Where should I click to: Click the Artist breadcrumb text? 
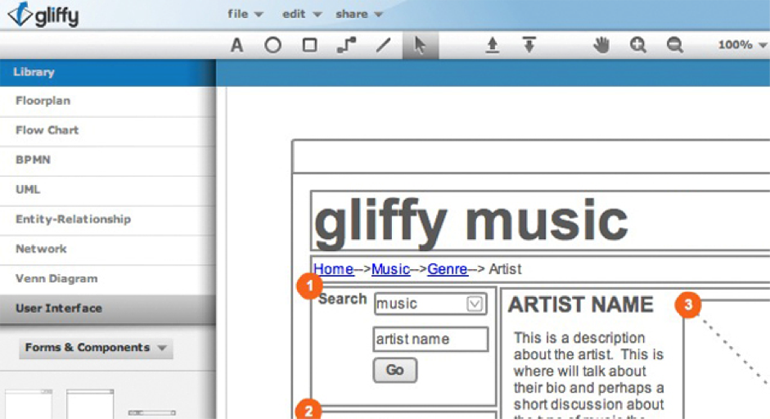505,269
